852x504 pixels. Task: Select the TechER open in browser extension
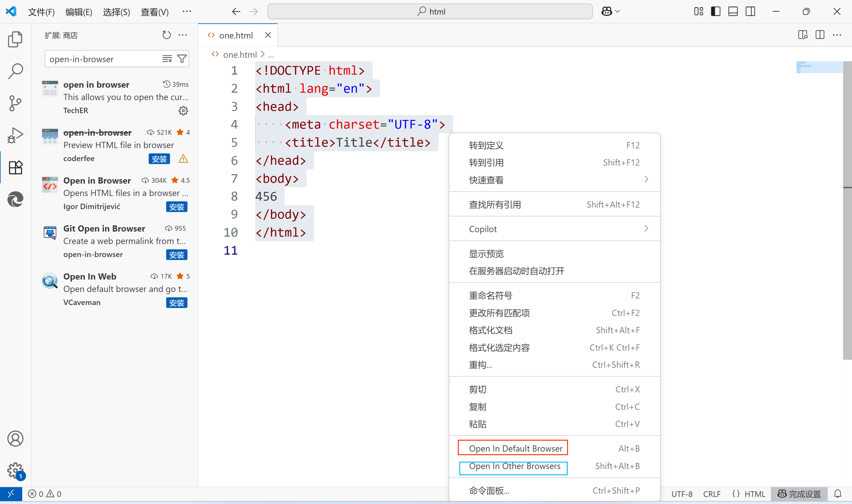(x=115, y=97)
